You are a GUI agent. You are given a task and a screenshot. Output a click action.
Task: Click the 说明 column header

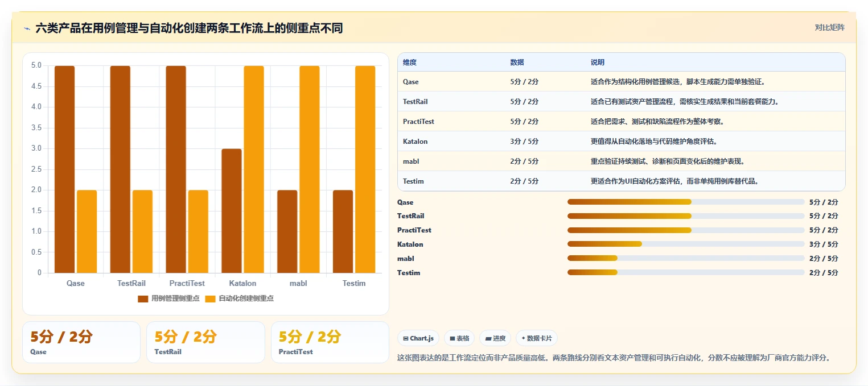click(x=598, y=63)
